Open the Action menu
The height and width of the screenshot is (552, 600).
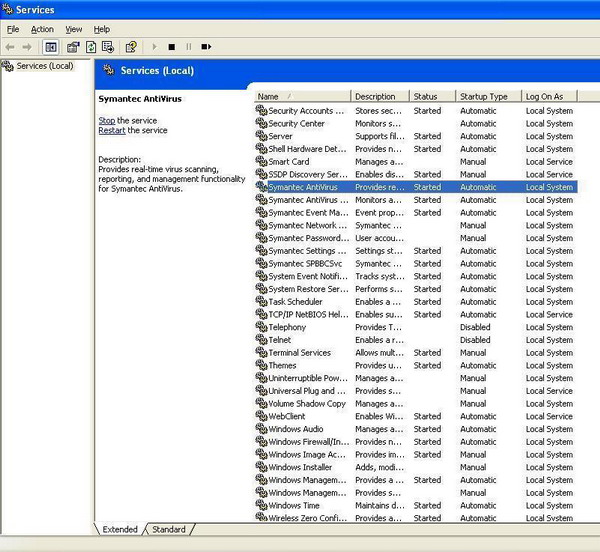42,29
